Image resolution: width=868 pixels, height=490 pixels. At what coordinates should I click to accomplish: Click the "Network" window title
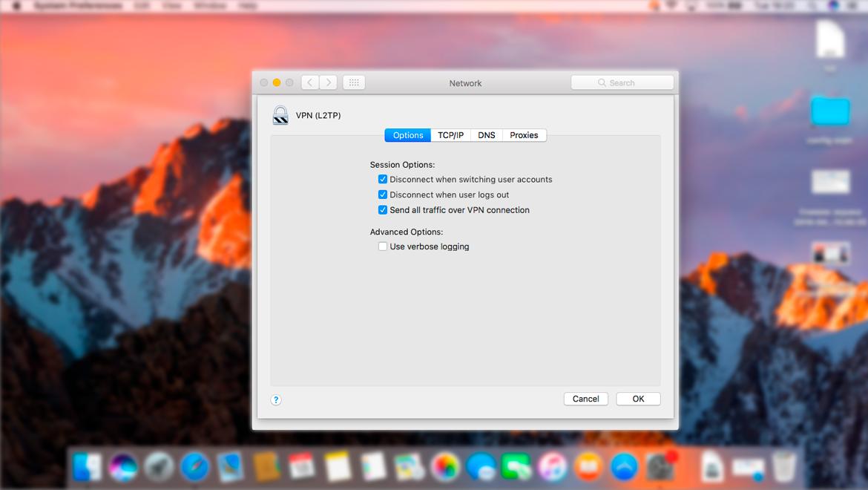466,83
